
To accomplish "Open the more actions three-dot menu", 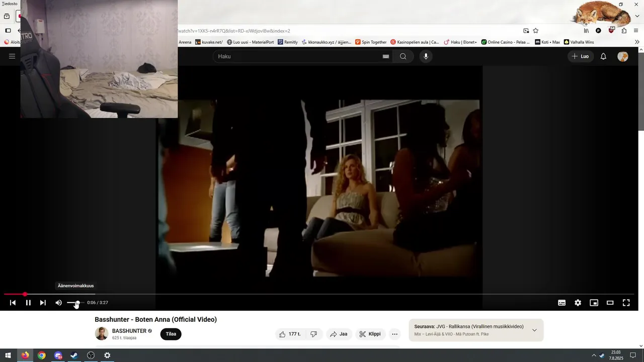I will 394,334.
